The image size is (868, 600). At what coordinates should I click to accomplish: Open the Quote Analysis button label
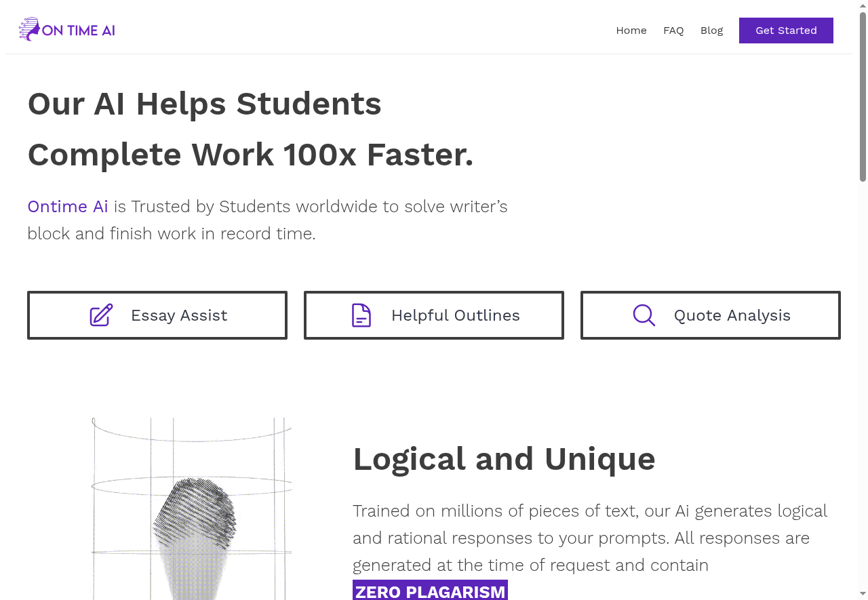click(732, 315)
